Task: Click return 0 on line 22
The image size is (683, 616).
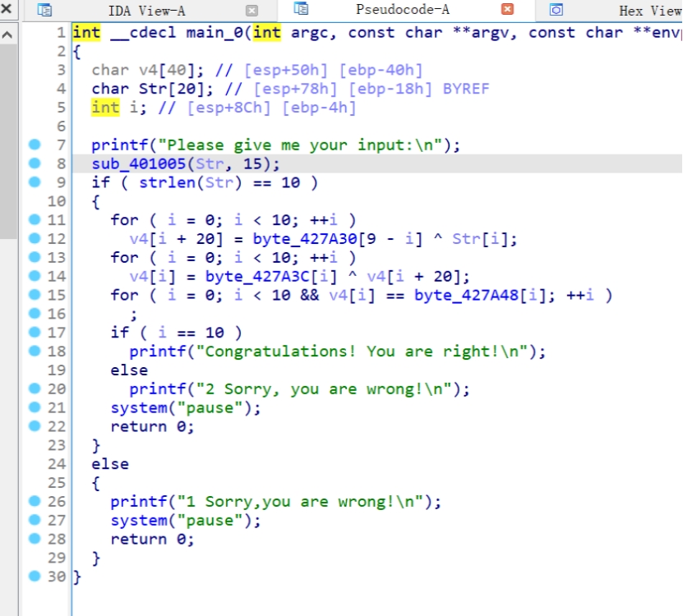Action: tap(152, 426)
